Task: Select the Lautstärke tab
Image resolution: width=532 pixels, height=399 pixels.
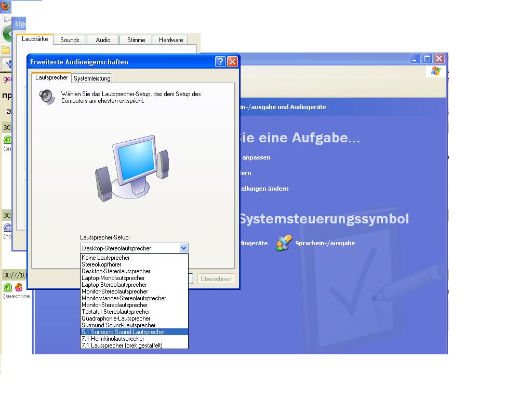Action: pyautogui.click(x=35, y=39)
